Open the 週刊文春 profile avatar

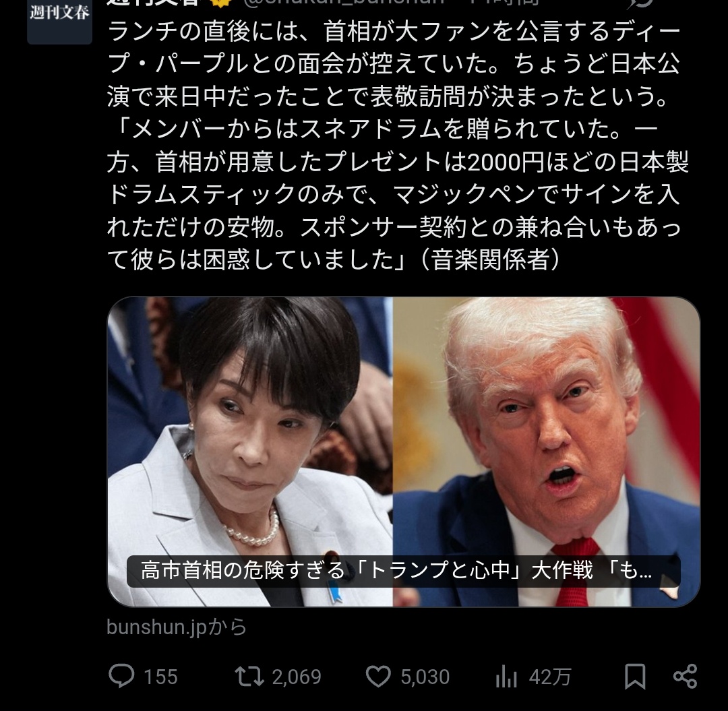(59, 22)
